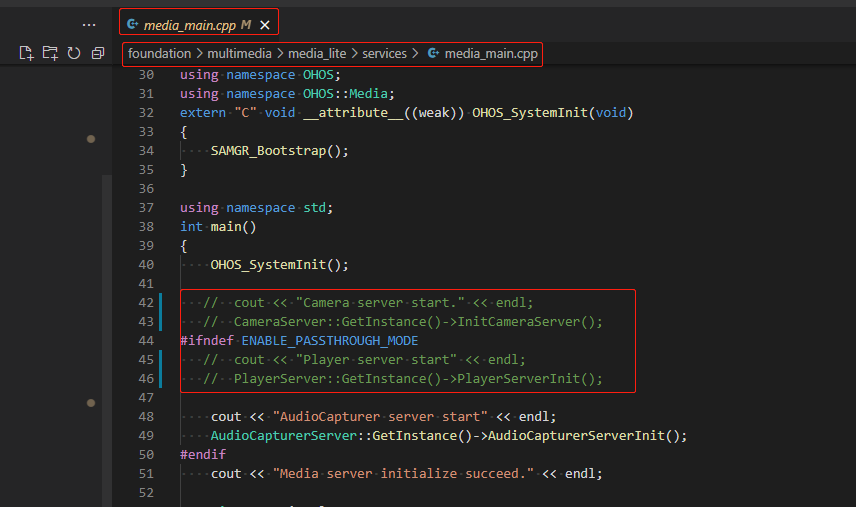Collapse all folders in explorer

click(98, 53)
